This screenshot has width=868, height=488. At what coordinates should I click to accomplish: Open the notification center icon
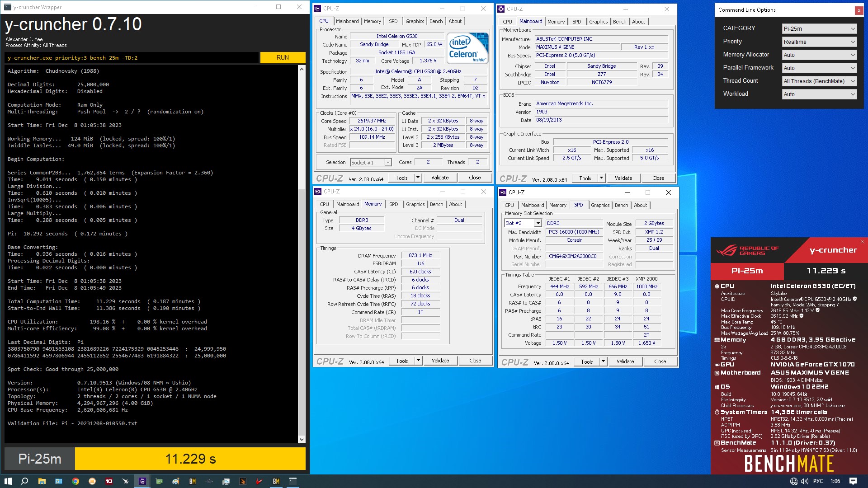pos(853,481)
